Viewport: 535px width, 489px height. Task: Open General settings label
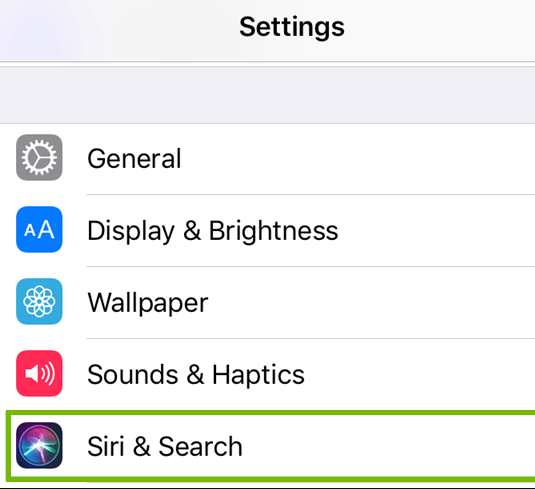pos(134,159)
